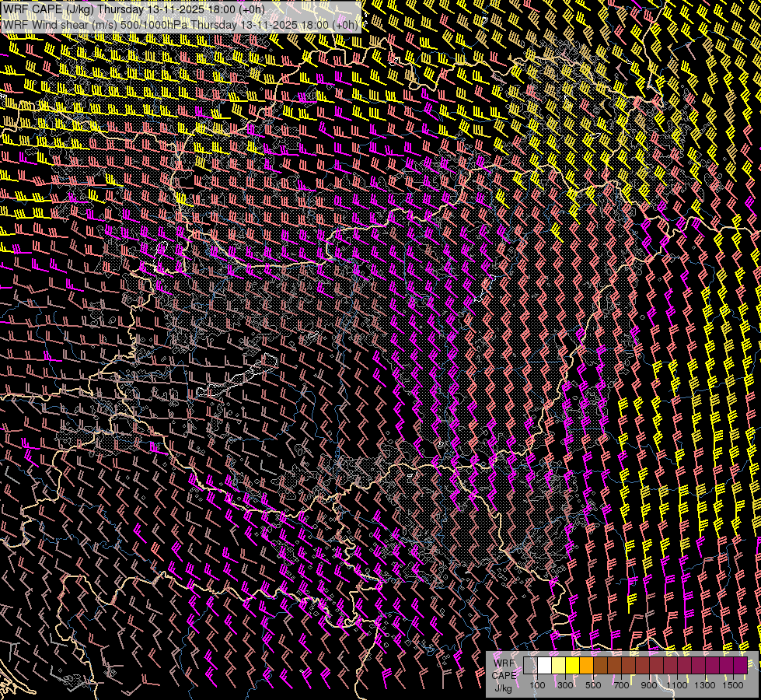Select the 900–1000 CAPE legend swatch
The width and height of the screenshot is (761, 700).
(x=656, y=666)
